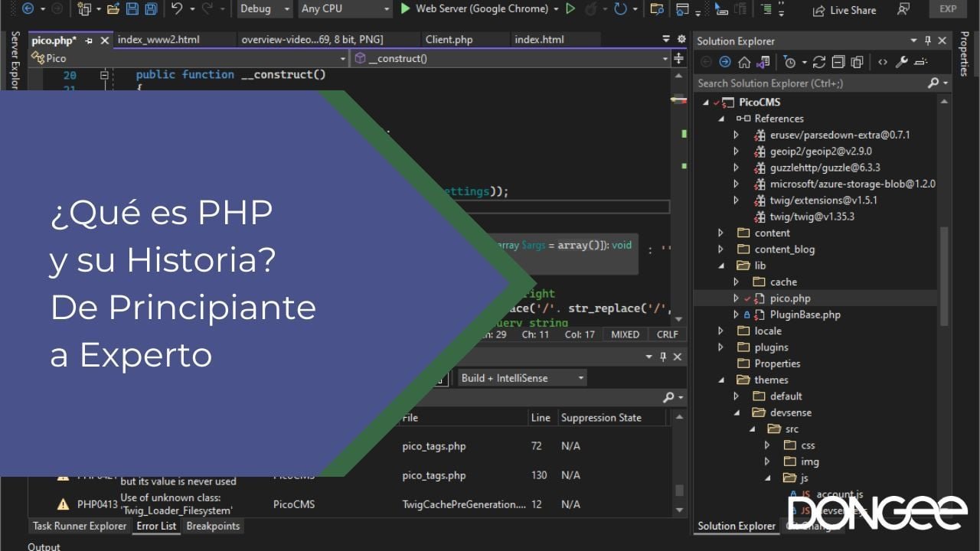The height and width of the screenshot is (551, 980).
Task: Click the Send Feedback person icon
Action: point(903,9)
